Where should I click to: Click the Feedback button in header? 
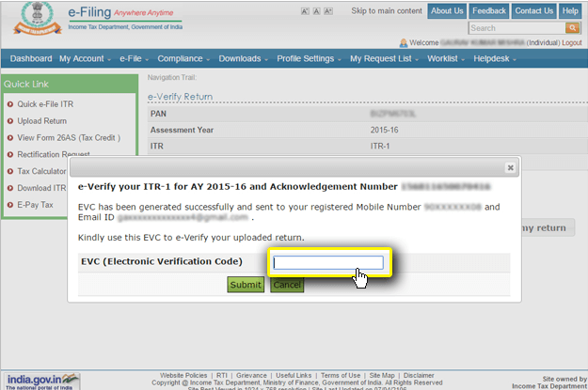(489, 10)
